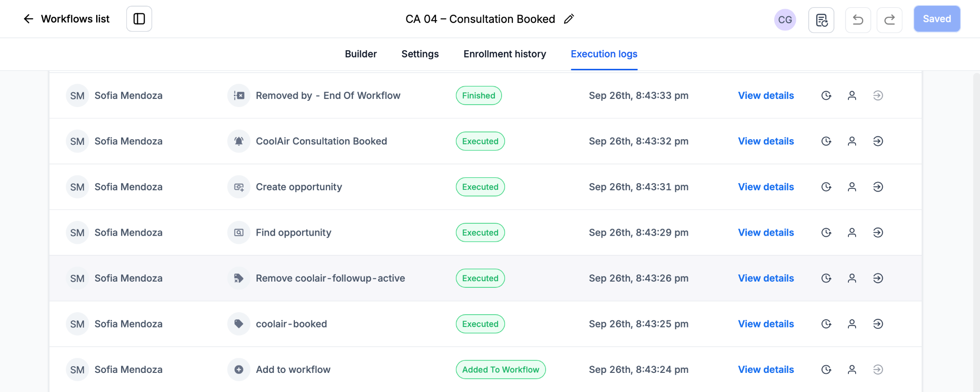Image resolution: width=980 pixels, height=392 pixels.
Task: Click the Remove coolair-followup-active action text
Action: click(330, 278)
